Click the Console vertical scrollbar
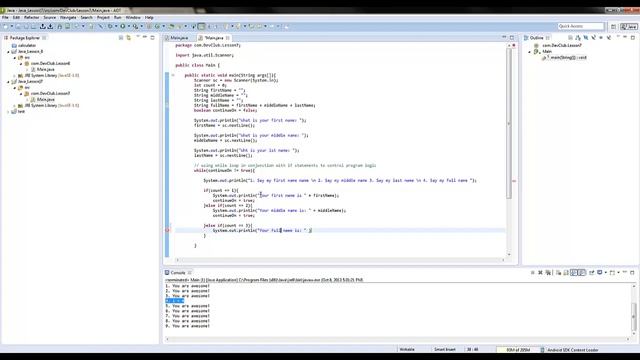This screenshot has width=640, height=360. (x=634, y=316)
